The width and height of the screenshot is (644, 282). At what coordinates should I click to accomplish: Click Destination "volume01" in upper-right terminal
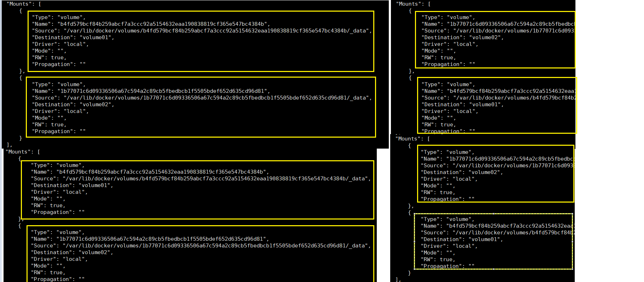[x=463, y=104]
